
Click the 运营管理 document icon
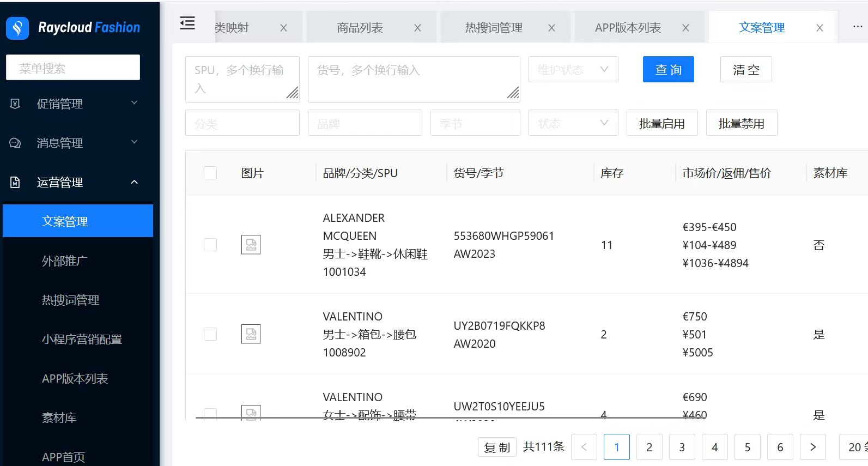click(x=15, y=182)
